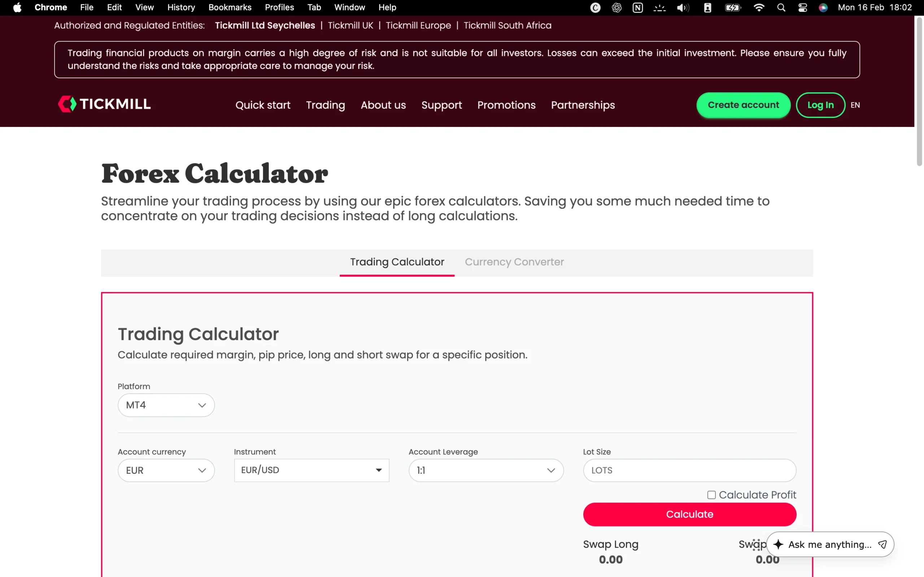Open the Apple menu icon

(17, 8)
